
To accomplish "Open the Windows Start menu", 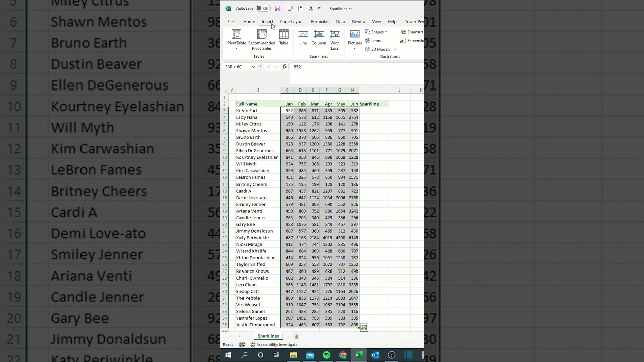I will coord(228,355).
